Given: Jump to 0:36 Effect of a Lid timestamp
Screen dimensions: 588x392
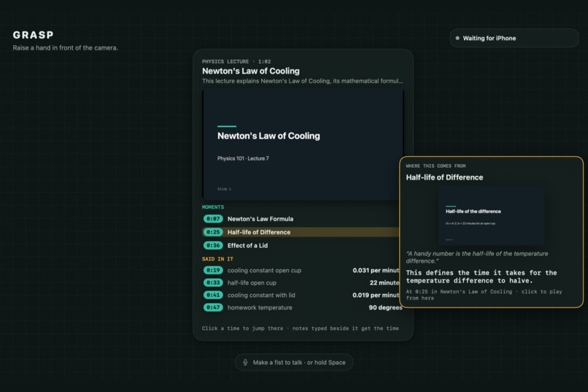Looking at the screenshot, I should click(x=213, y=245).
